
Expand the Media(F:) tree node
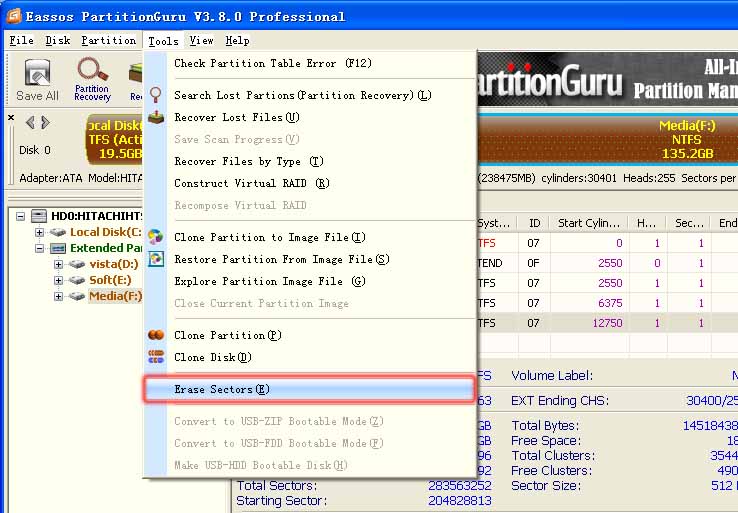pos(58,297)
